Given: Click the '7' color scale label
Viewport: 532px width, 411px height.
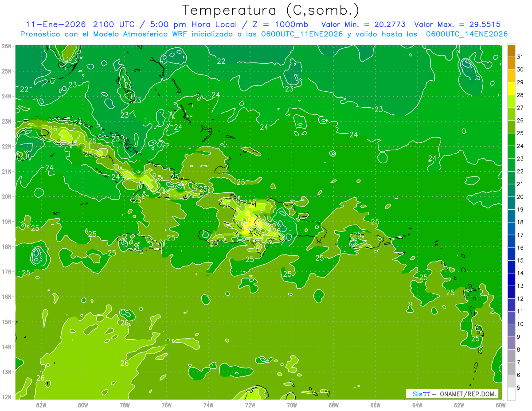Looking at the screenshot, I should [519, 362].
